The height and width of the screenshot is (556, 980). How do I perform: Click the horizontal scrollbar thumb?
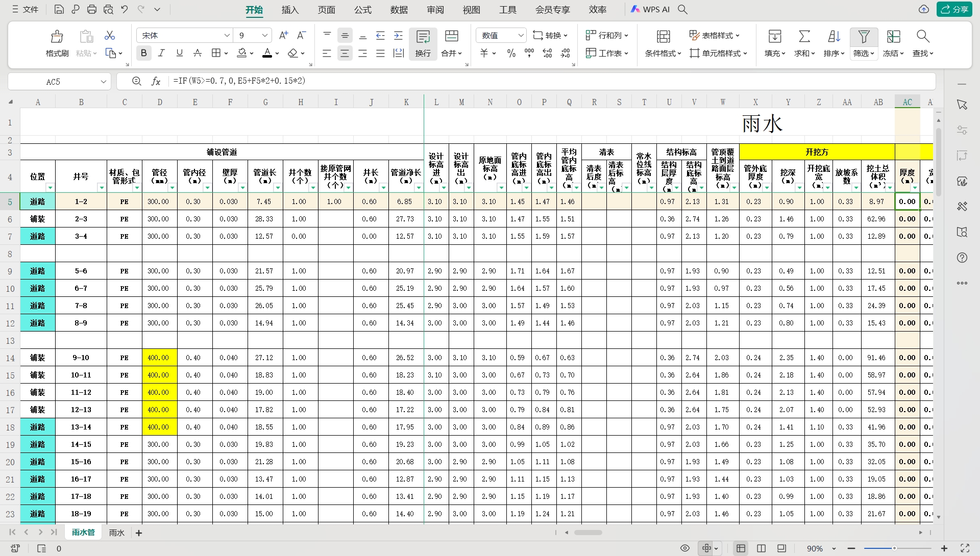tap(588, 533)
